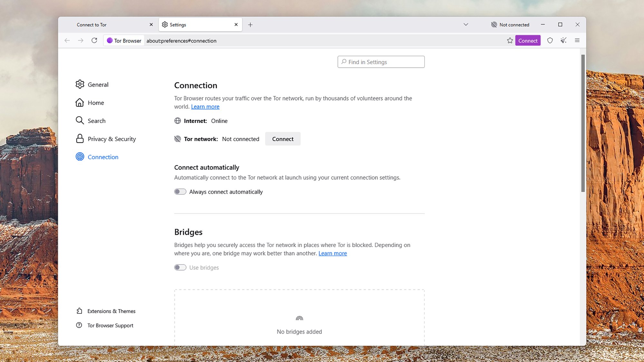Open Extensions & Themes link
The width and height of the screenshot is (644, 362).
(x=111, y=311)
